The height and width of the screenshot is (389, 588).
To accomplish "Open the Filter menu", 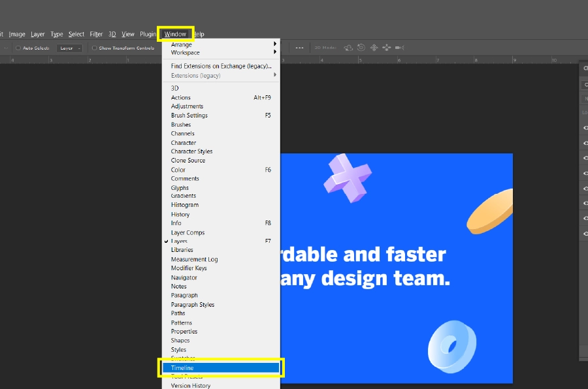I will click(x=96, y=34).
